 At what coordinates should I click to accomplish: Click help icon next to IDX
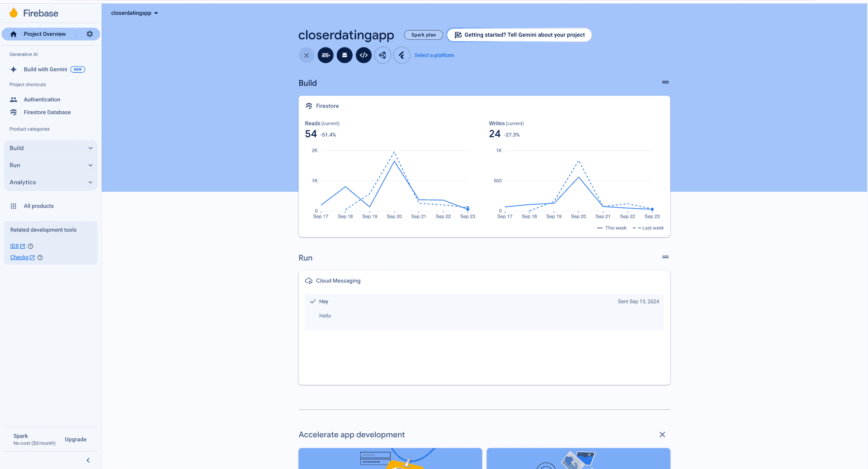[x=31, y=246]
